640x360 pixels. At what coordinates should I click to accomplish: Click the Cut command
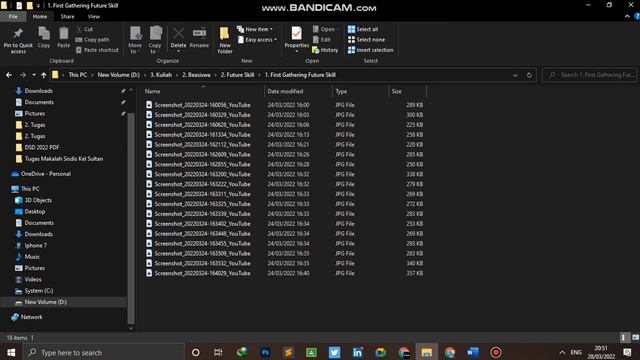pyautogui.click(x=84, y=29)
